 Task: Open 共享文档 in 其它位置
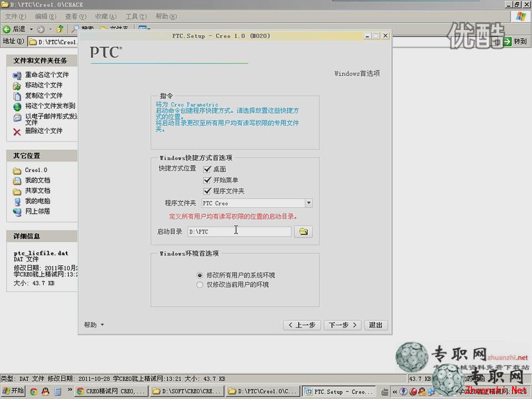click(38, 191)
